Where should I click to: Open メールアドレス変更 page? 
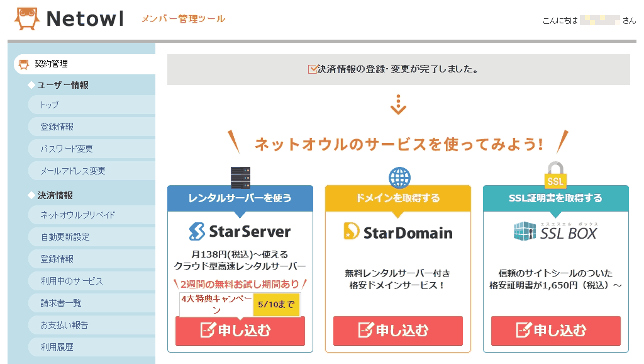click(92, 171)
